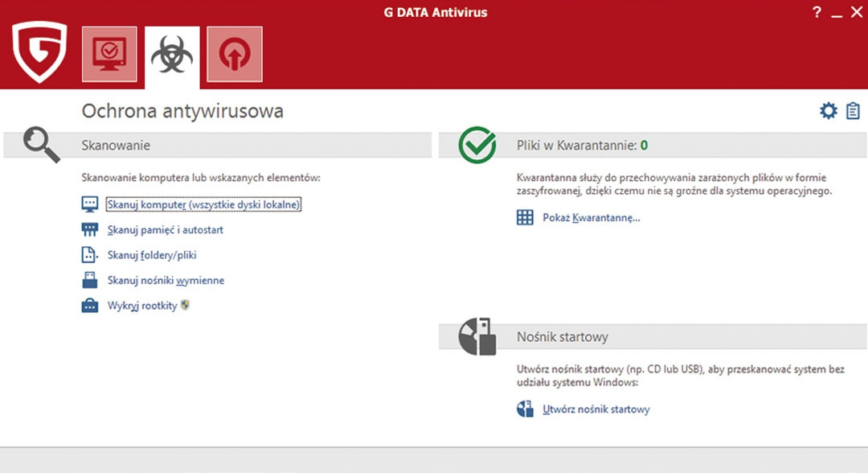Screen dimensions: 868x473
Task: Open the Update tab with arrow icon
Action: [234, 54]
